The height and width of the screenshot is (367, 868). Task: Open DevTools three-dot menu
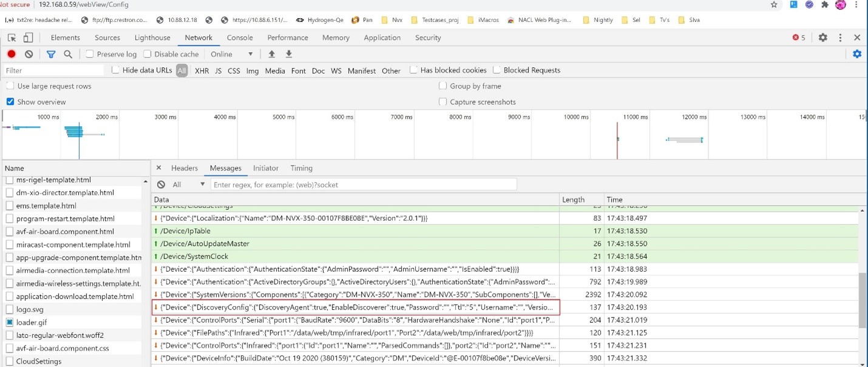pyautogui.click(x=840, y=38)
